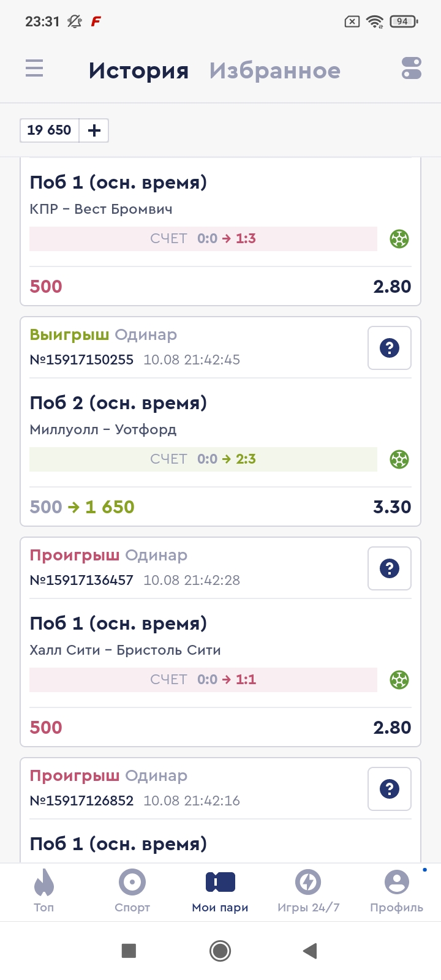Toggle the view switch icon at top right
Viewport: 441px width, 980px height.
[412, 68]
